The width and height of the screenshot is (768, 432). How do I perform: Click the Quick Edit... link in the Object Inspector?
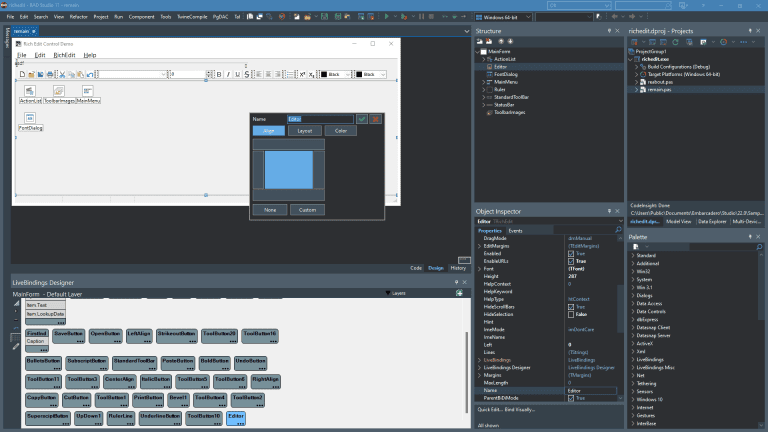click(x=490, y=409)
